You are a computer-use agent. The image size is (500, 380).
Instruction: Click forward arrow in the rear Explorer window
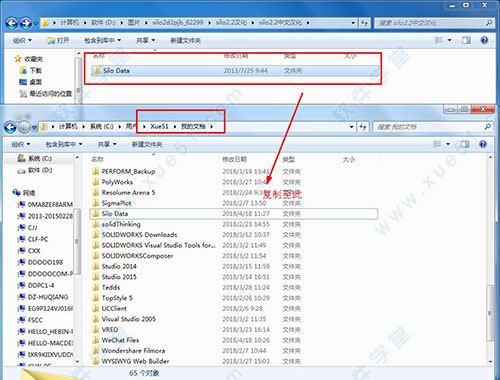tap(26, 23)
